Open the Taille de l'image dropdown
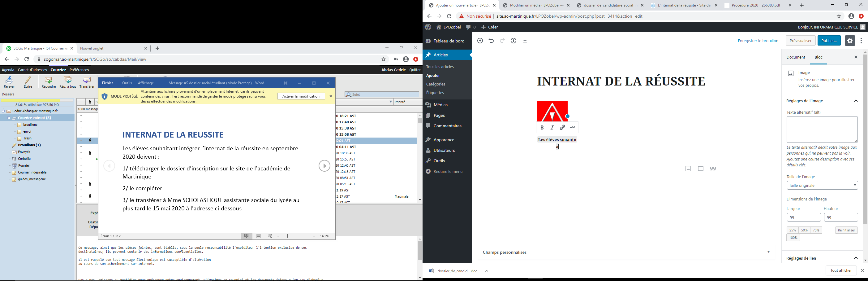The image size is (868, 281). tap(822, 186)
